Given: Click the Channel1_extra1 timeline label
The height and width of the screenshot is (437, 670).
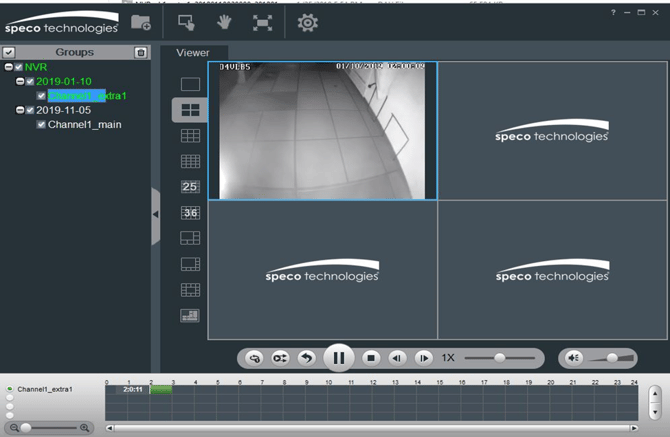Looking at the screenshot, I should (x=45, y=389).
